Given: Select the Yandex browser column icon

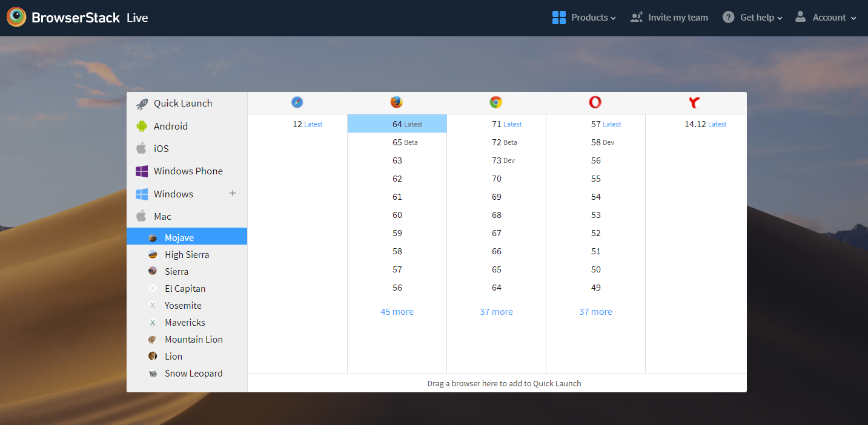Looking at the screenshot, I should (x=695, y=102).
